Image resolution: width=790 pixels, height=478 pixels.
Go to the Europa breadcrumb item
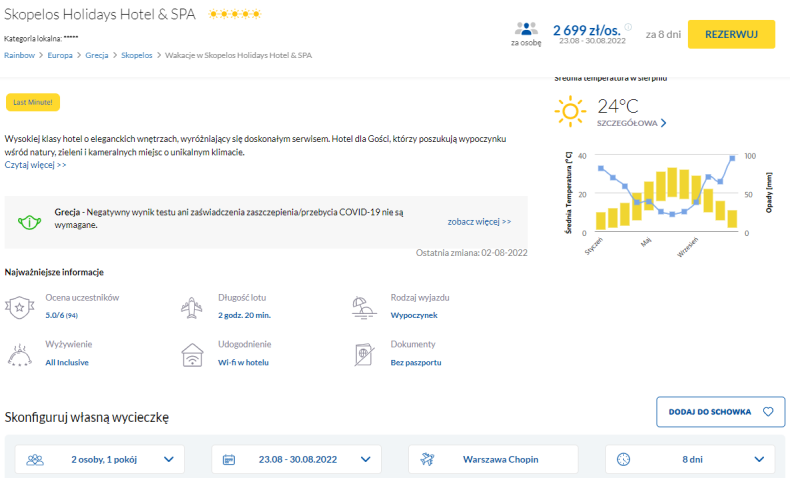coord(59,55)
